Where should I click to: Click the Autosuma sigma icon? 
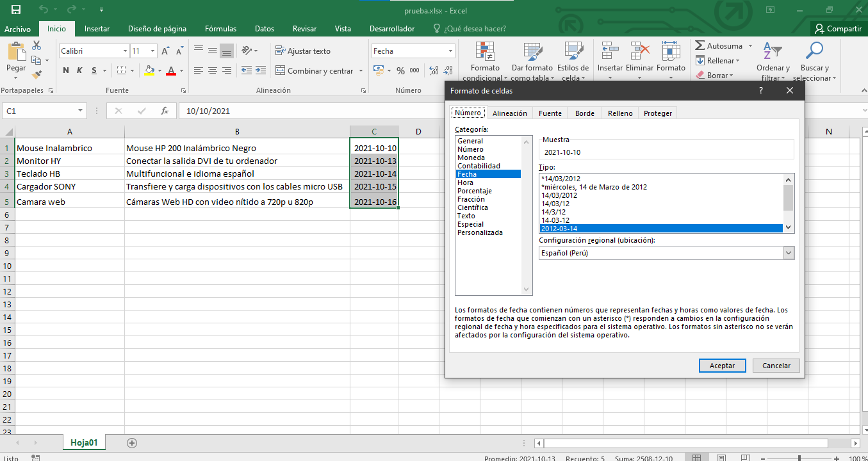pos(700,46)
